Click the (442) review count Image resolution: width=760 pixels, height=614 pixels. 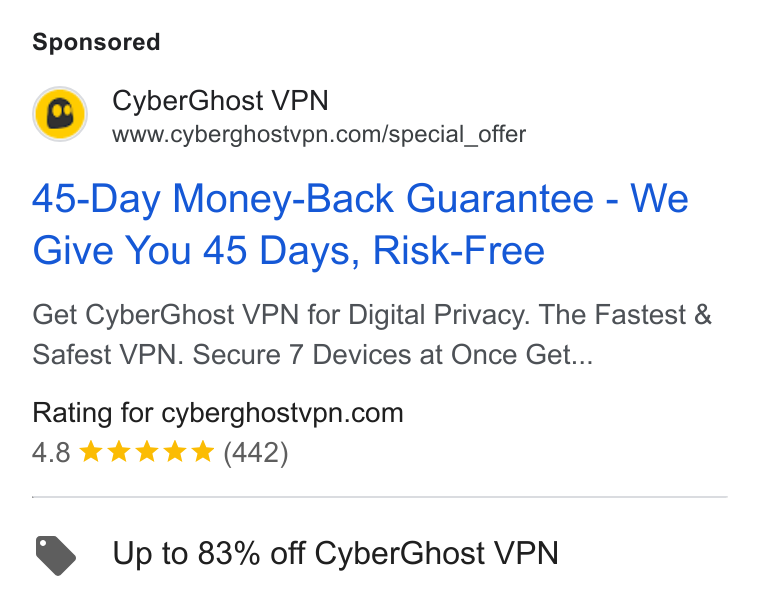tap(256, 453)
